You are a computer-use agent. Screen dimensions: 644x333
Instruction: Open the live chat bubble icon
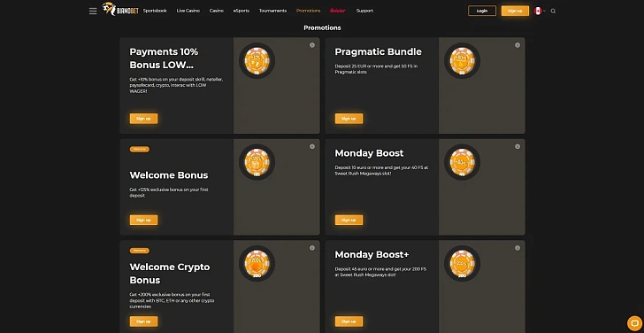[x=635, y=322]
